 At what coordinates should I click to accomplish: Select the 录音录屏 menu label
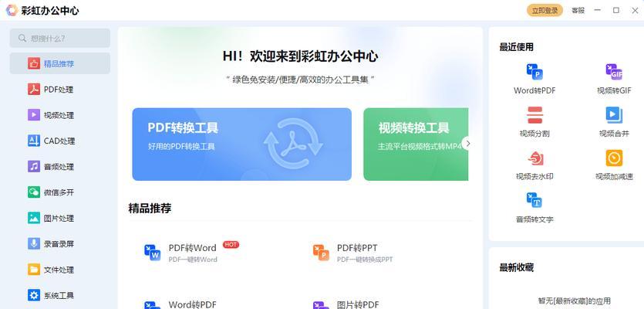tap(59, 244)
